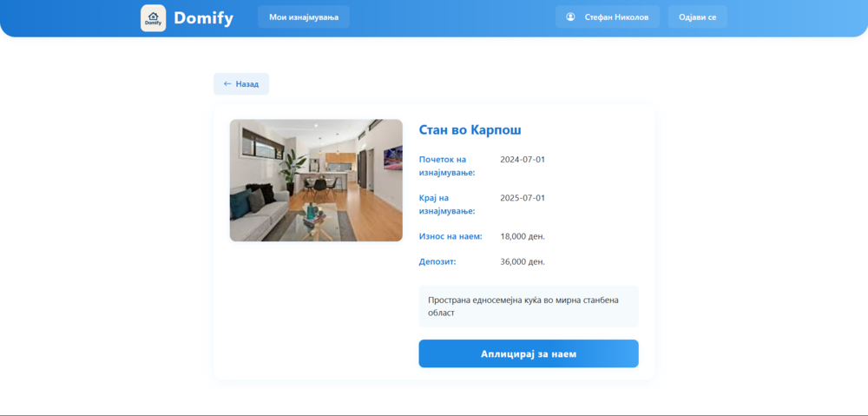This screenshot has width=868, height=416.
Task: Click the left arrow back icon
Action: coord(227,84)
